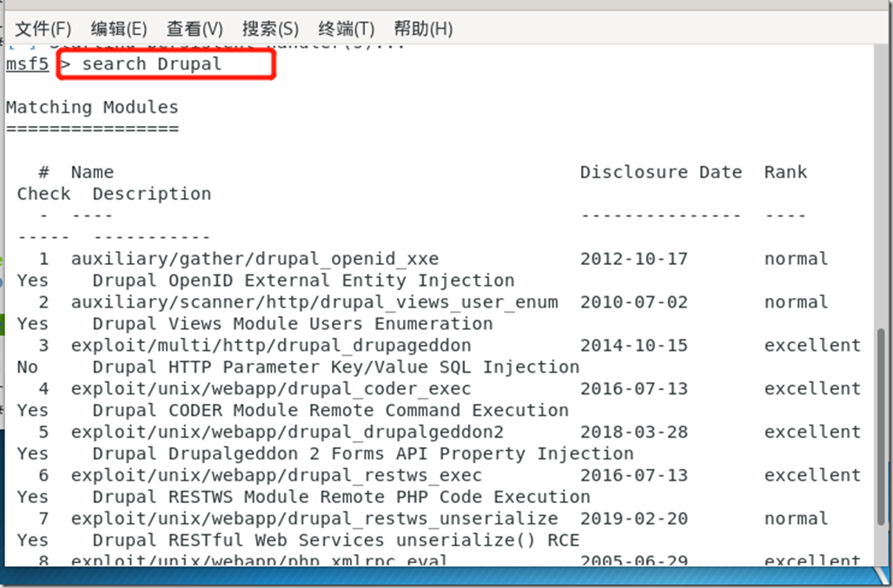Viewport: 893px width, 588px height.
Task: Click exploit/unix/webapp/drupal_restws_exec module name
Action: (276, 475)
